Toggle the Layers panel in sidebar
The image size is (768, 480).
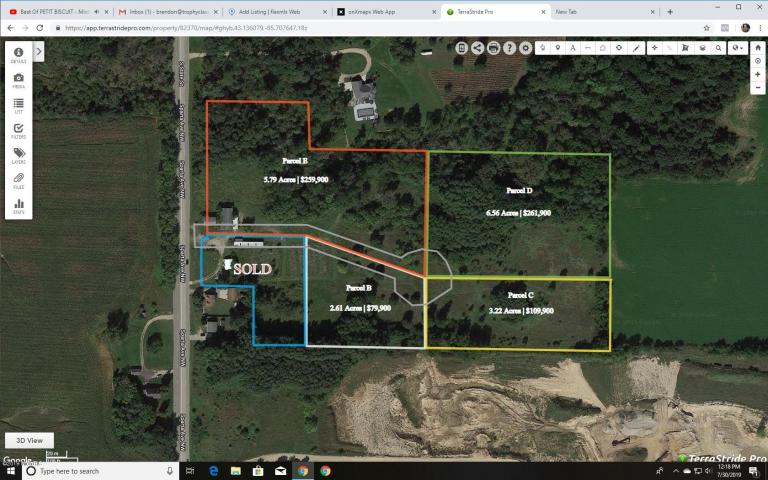point(18,156)
